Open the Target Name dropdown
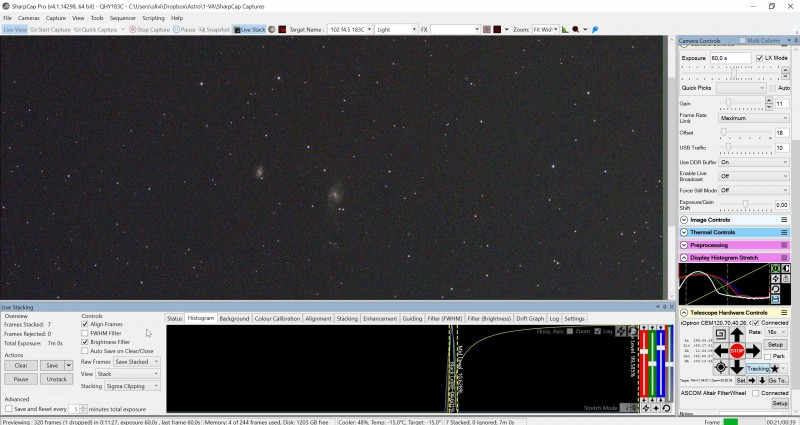The height and width of the screenshot is (425, 800). pos(369,30)
